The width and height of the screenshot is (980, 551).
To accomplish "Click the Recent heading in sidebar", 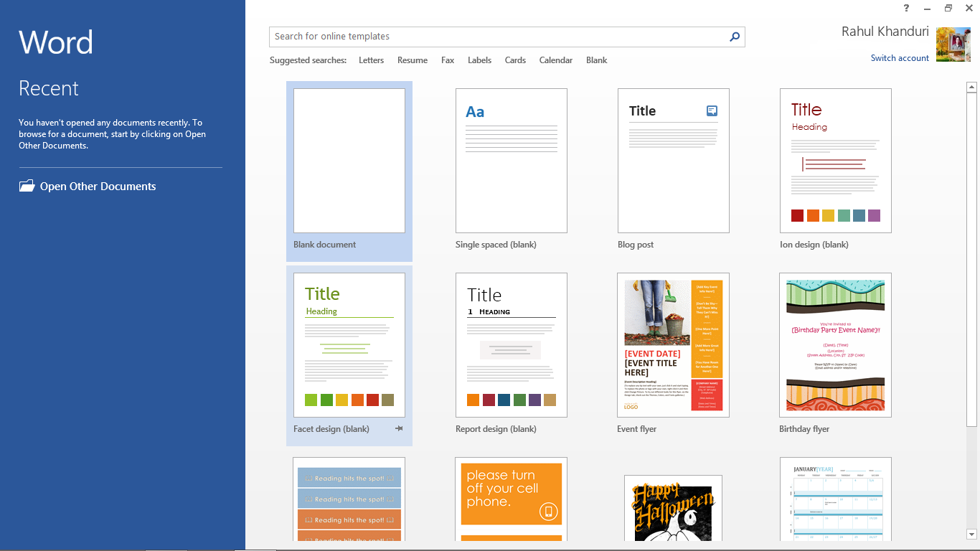I will point(48,88).
